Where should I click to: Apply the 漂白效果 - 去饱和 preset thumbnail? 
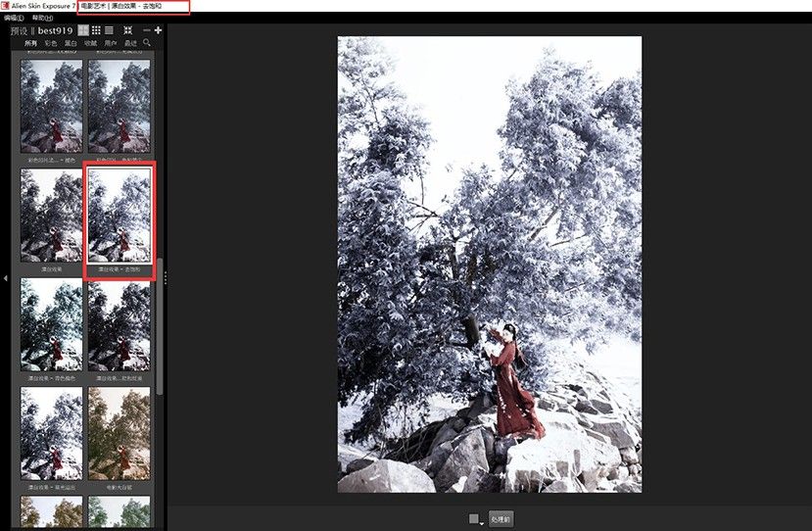119,216
